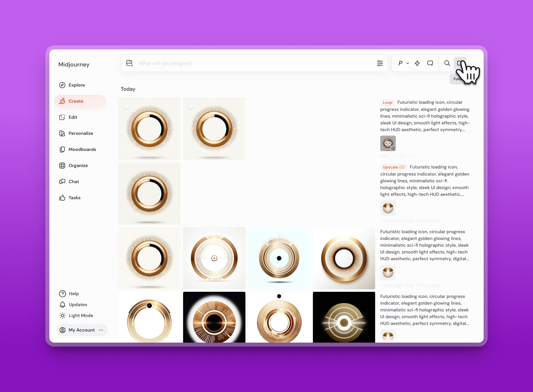This screenshot has height=392, width=533.
Task: Click the Upscale (S) tag label
Action: point(394,167)
